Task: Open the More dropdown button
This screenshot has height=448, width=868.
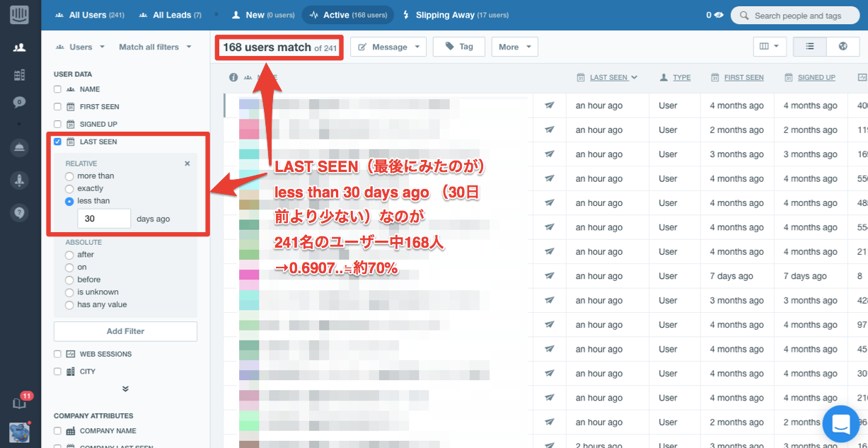Action: [x=515, y=47]
